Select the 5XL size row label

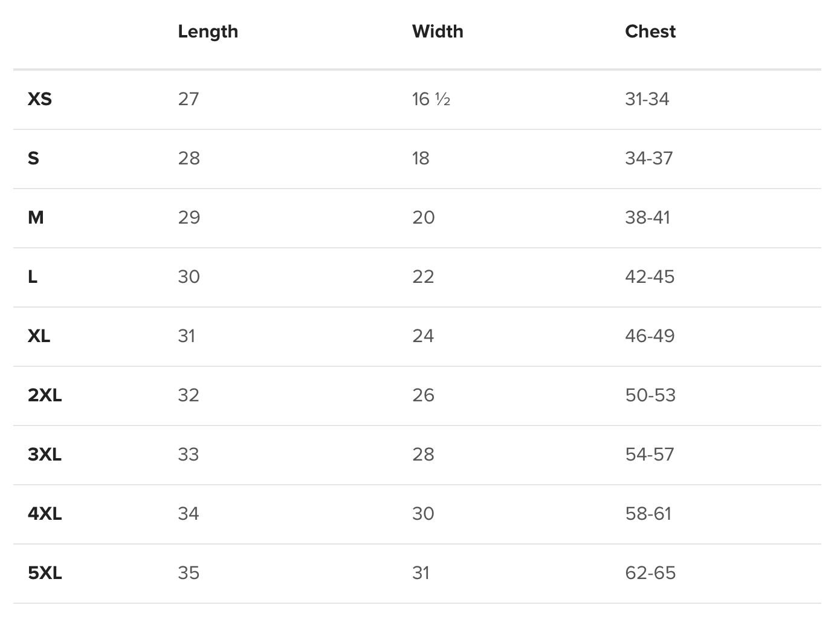point(45,573)
